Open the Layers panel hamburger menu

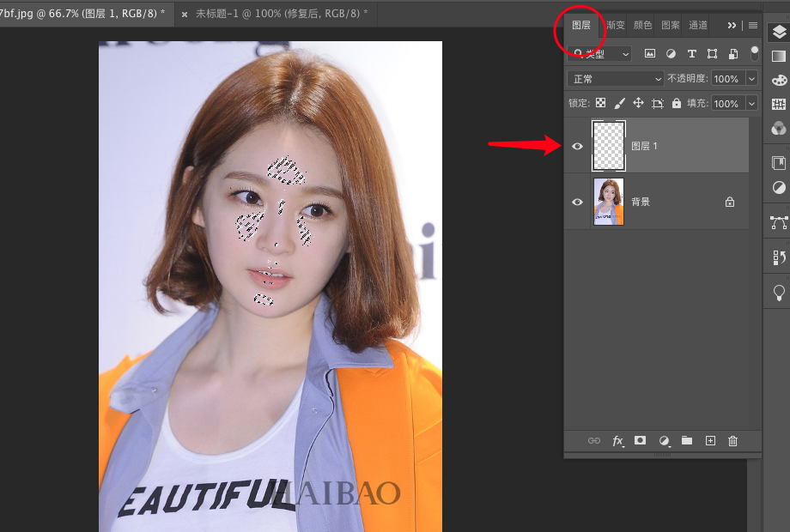[753, 25]
